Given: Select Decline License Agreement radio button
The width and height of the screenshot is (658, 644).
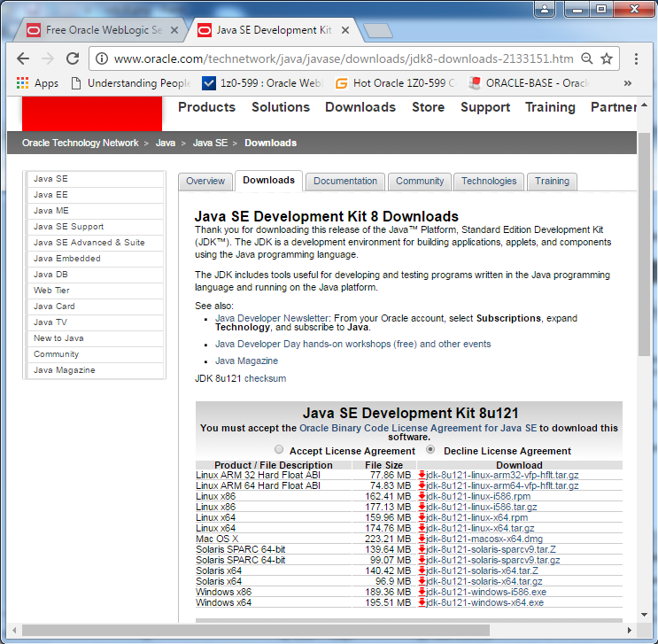Looking at the screenshot, I should point(430,450).
